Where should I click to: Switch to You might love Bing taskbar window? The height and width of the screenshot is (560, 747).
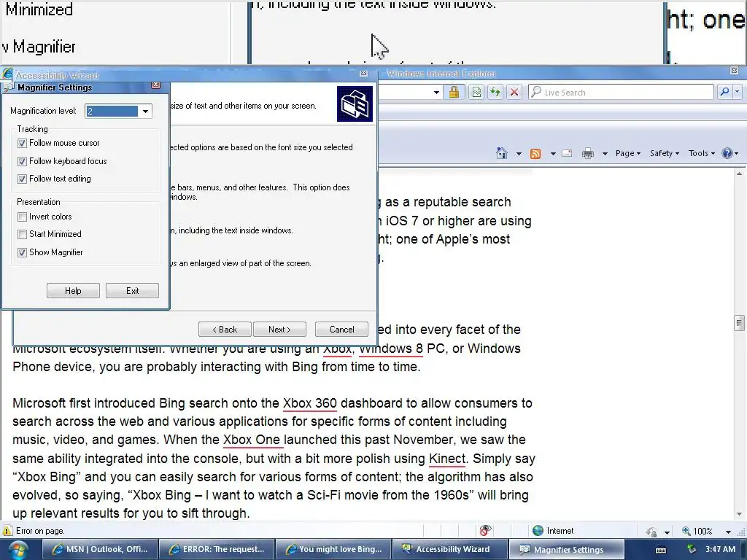[333, 549]
